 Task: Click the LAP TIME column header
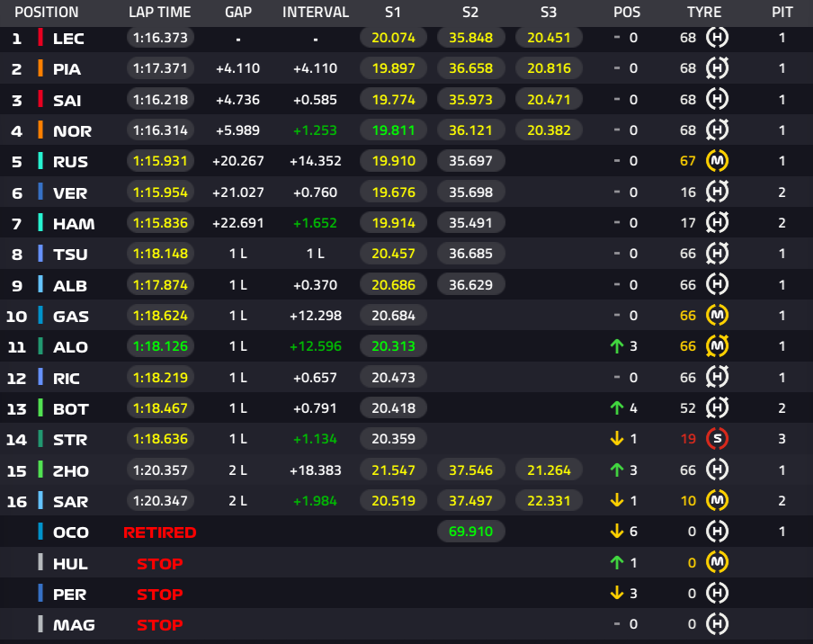(x=160, y=13)
